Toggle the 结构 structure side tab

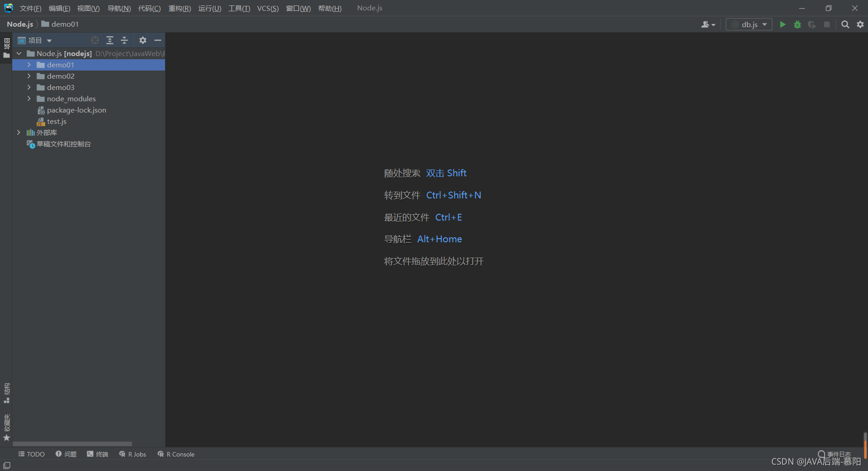click(6, 393)
